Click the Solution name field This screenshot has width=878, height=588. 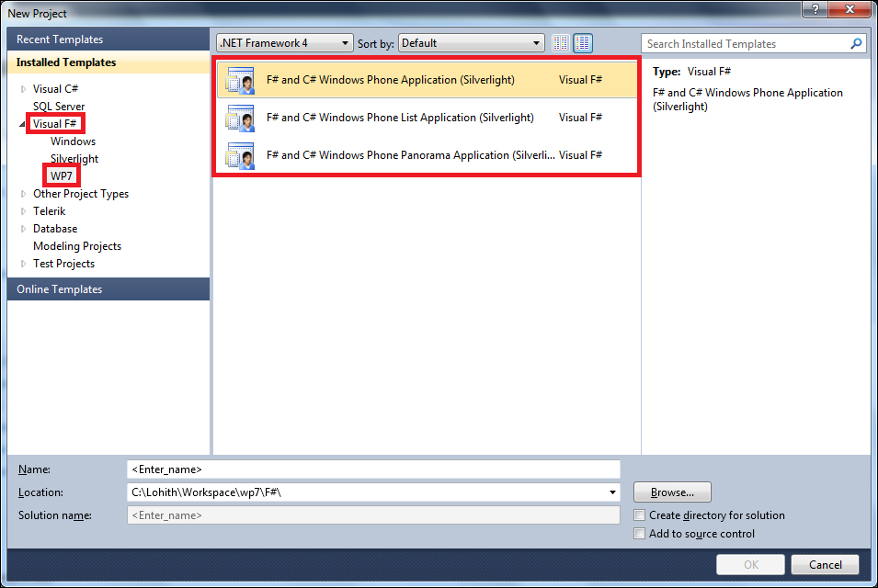(373, 515)
